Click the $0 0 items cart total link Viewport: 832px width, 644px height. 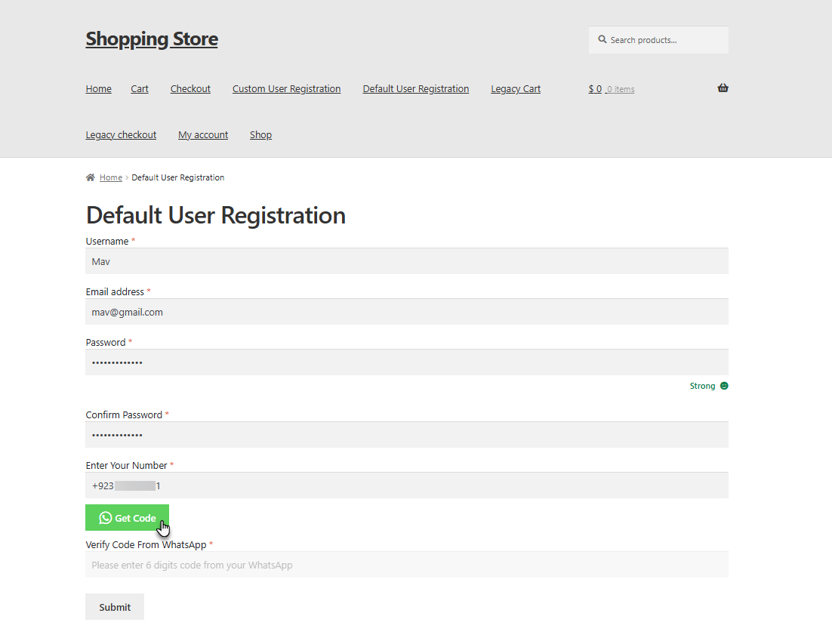click(x=611, y=88)
